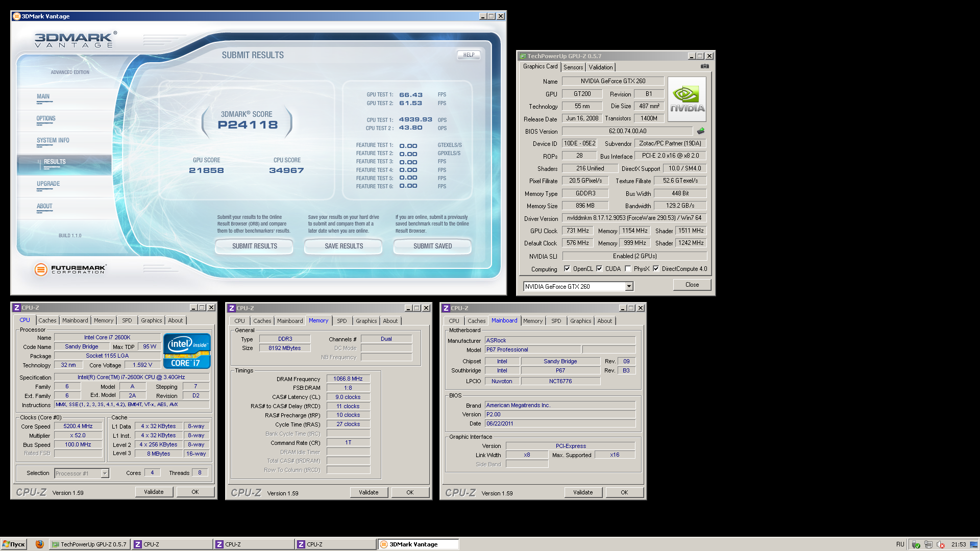Click the first CPU-Z window title icon
The width and height of the screenshot is (980, 551).
click(x=16, y=308)
